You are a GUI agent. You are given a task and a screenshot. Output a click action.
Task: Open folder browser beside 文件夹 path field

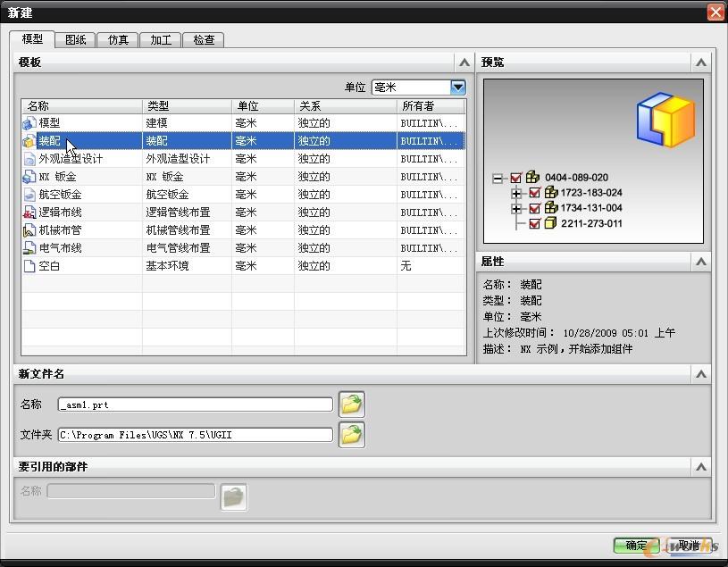point(352,435)
